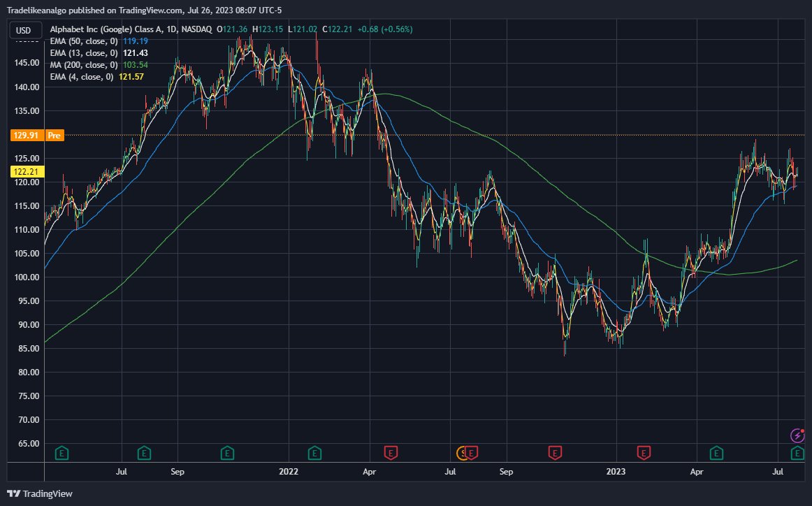Click the open price O121.36
Screen dimensions: 812x506
(x=232, y=29)
